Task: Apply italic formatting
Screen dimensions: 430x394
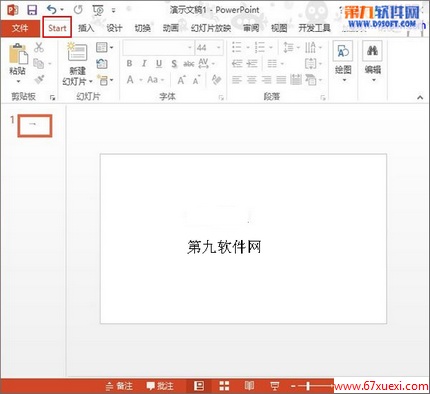Action: point(144,63)
